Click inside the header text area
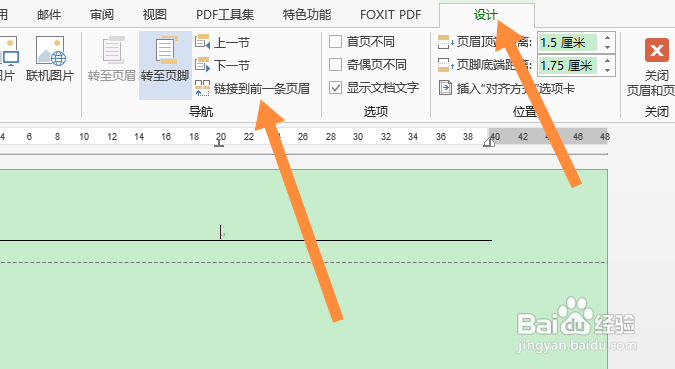675x369 pixels. (x=220, y=232)
